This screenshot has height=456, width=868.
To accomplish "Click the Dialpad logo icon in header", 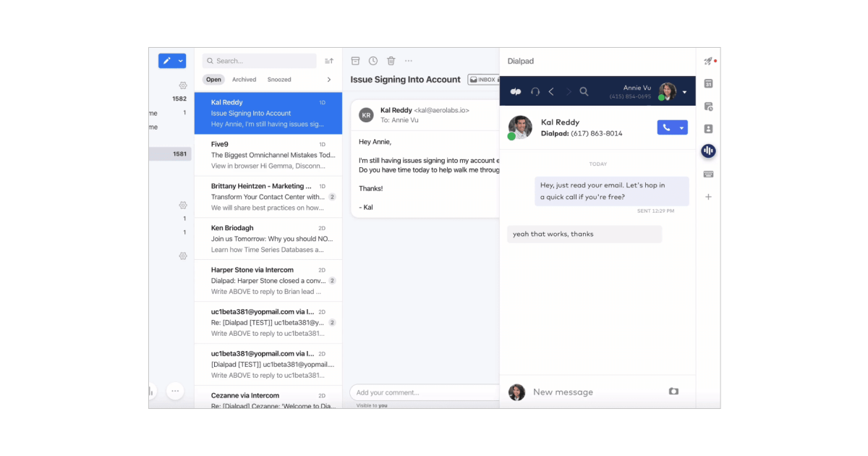I will click(516, 92).
